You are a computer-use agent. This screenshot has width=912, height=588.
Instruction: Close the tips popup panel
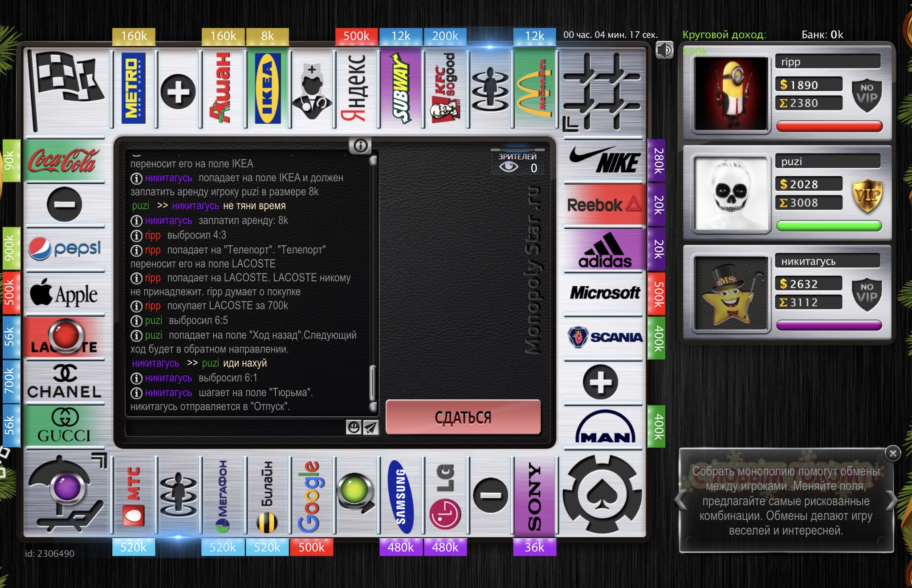(892, 453)
